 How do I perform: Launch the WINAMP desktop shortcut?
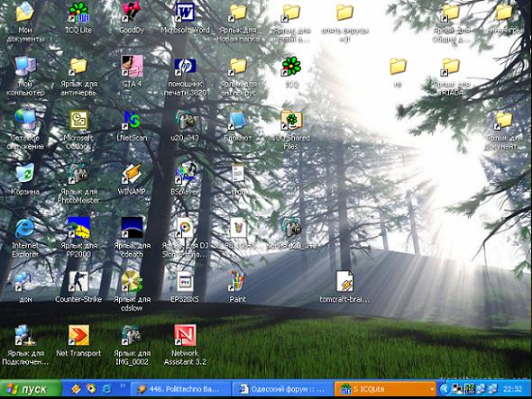coord(132,173)
